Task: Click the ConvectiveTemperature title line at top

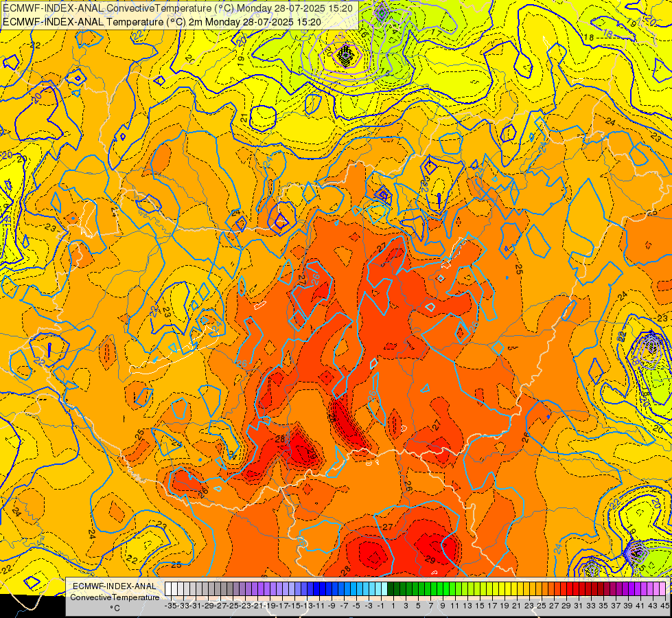Action: (178, 8)
